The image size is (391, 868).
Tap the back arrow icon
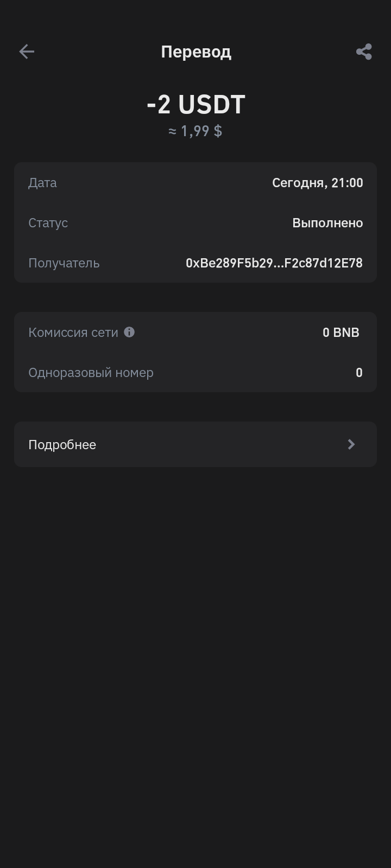(x=27, y=52)
